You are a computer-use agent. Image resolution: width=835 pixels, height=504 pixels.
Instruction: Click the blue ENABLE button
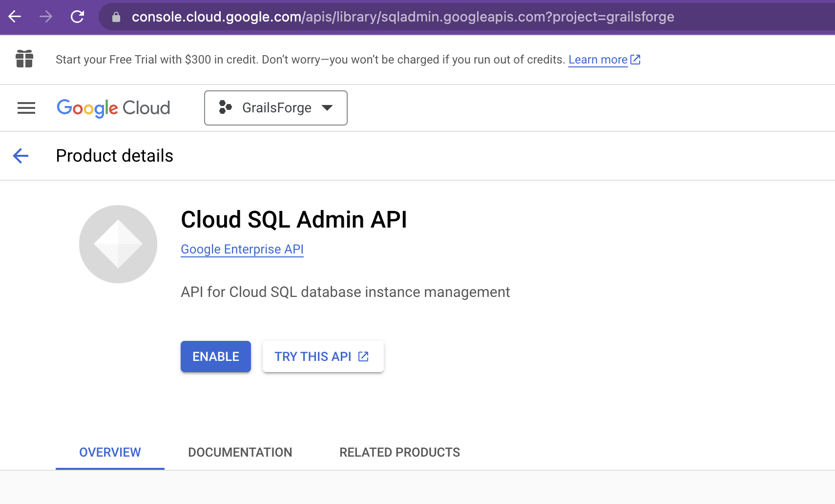coord(216,357)
